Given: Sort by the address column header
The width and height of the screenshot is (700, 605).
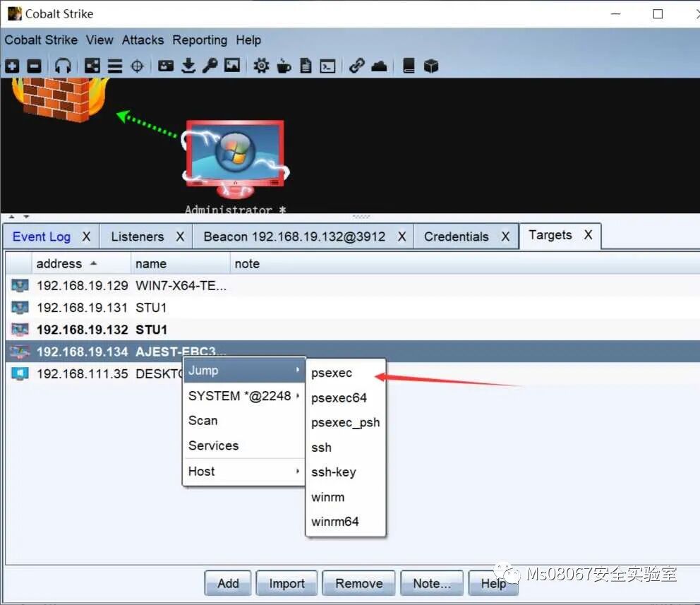Looking at the screenshot, I should tap(81, 263).
